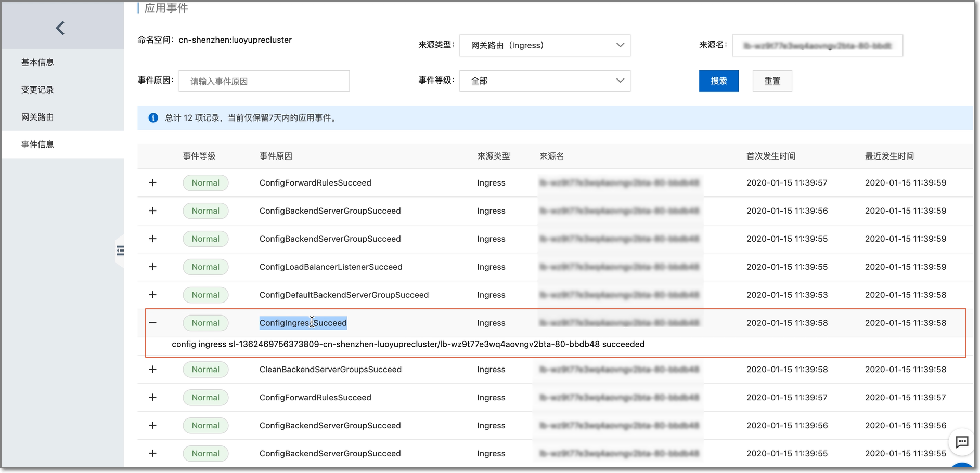Screen dimensions: 980x473
Task: Click the 来源类型 column header
Action: 494,156
